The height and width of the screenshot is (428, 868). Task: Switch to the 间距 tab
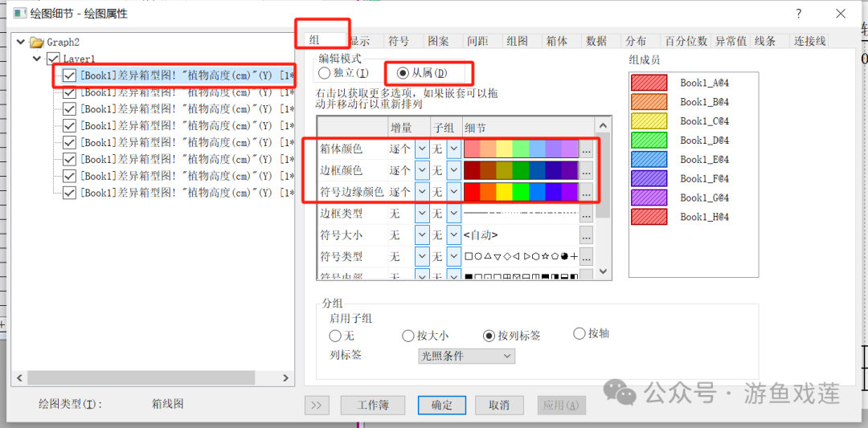pyautogui.click(x=477, y=41)
